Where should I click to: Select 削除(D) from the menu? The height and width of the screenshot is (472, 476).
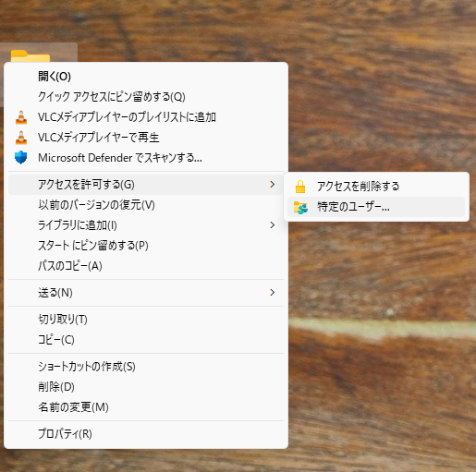tap(146, 387)
